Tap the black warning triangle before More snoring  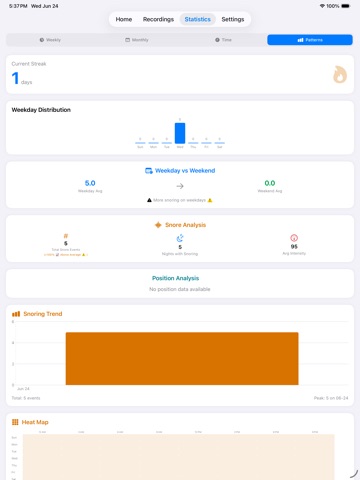[149, 200]
